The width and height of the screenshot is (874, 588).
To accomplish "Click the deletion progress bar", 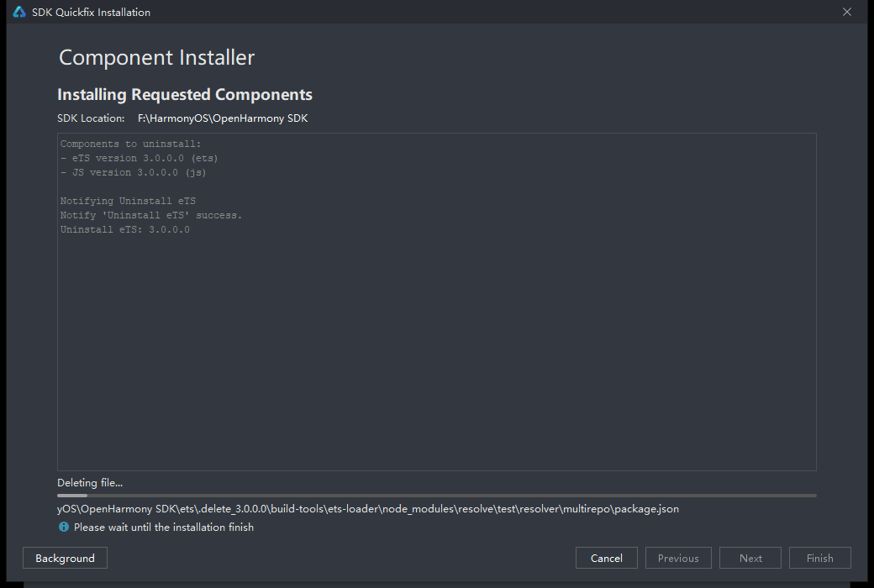I will coord(436,495).
